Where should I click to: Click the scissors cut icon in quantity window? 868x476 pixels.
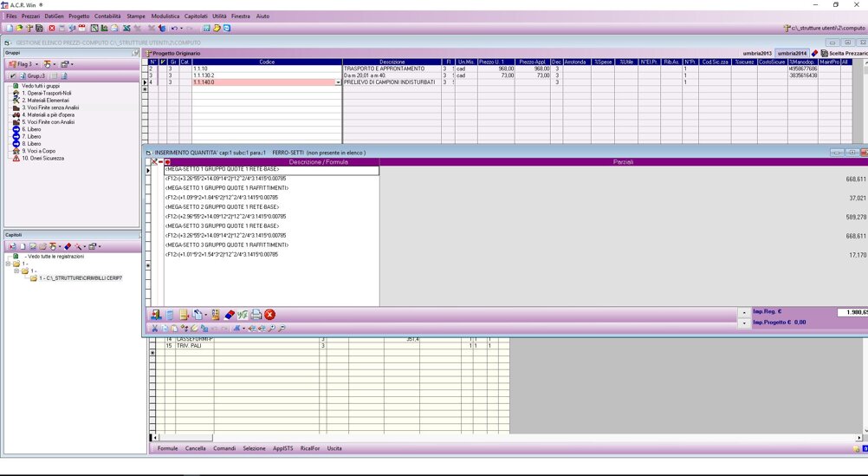pos(155,329)
